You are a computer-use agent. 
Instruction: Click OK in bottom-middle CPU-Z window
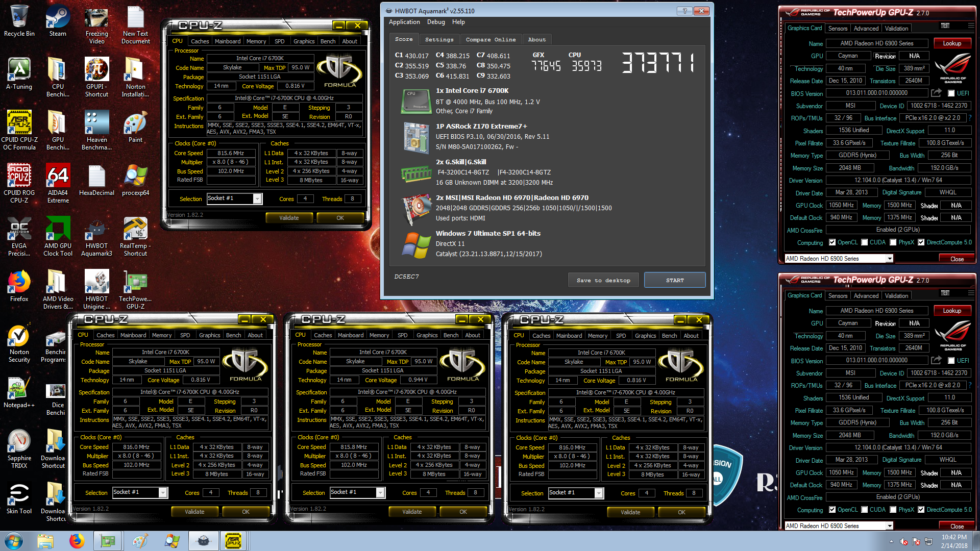point(463,512)
